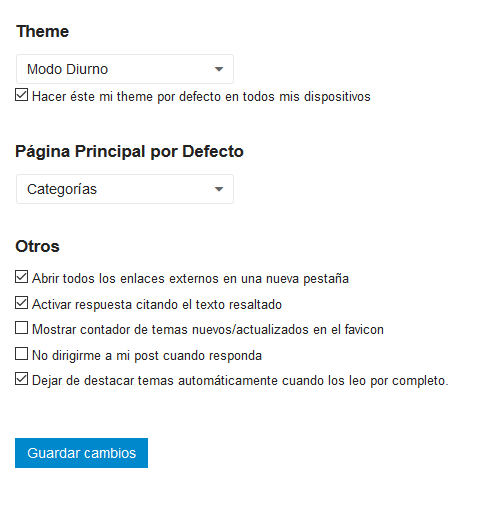Uncheck the 'Dejar de destacar temas' checkbox
Image resolution: width=480 pixels, height=505 pixels.
tap(21, 379)
